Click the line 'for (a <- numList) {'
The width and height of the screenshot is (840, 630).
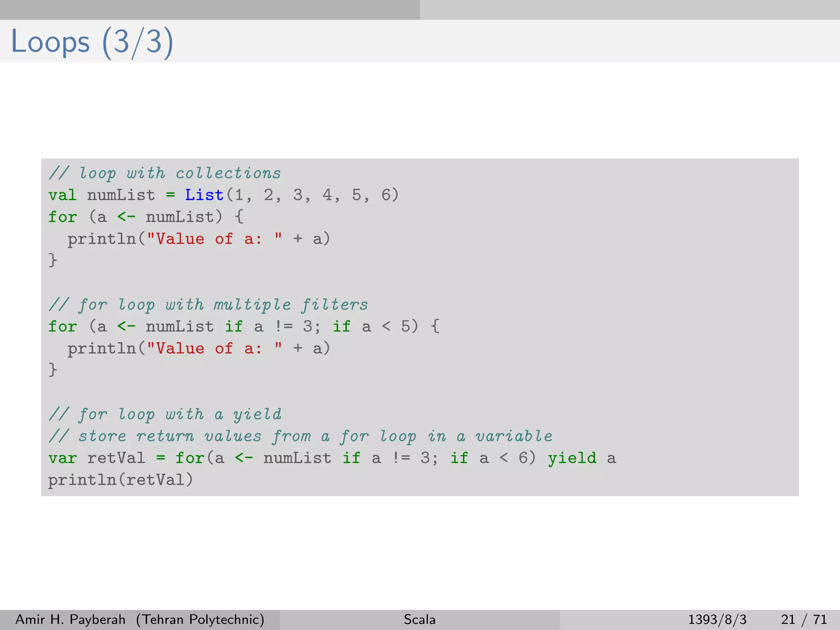(x=146, y=217)
